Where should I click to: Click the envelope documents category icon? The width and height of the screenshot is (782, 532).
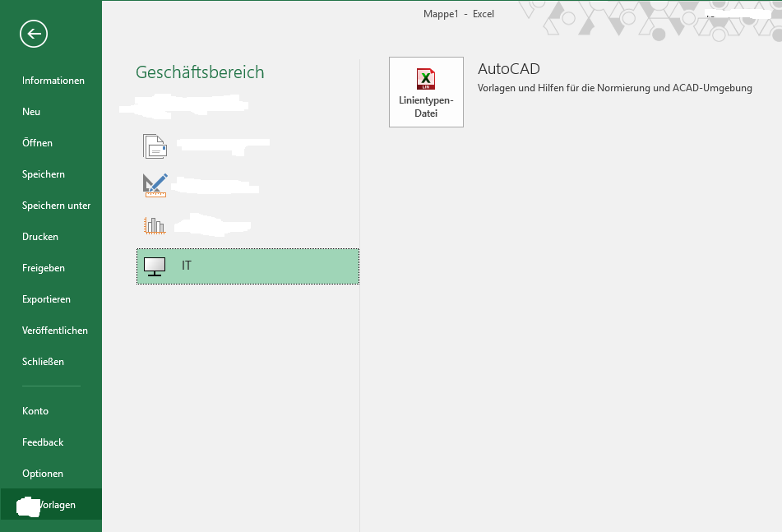(x=155, y=146)
